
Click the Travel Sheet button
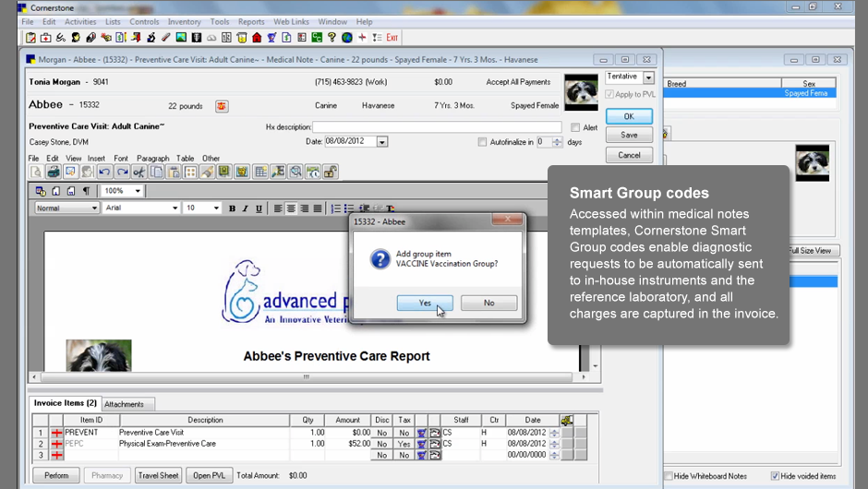pos(158,475)
